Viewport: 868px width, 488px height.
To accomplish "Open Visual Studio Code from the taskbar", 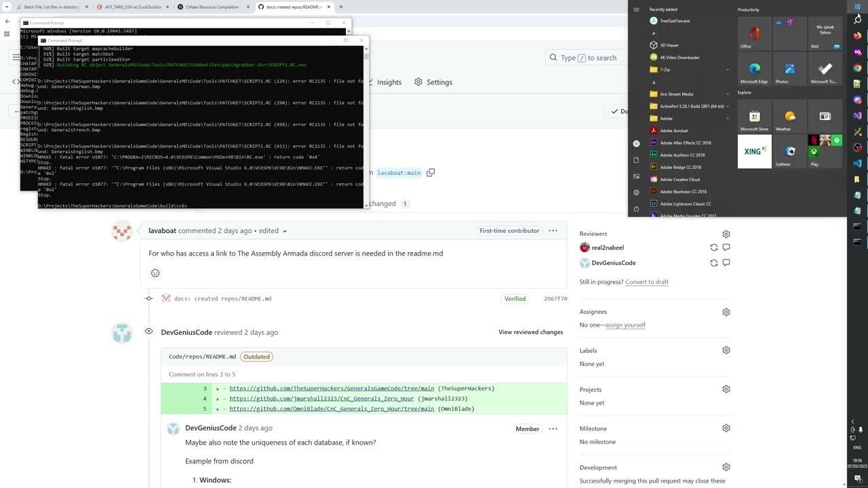I will click(857, 163).
